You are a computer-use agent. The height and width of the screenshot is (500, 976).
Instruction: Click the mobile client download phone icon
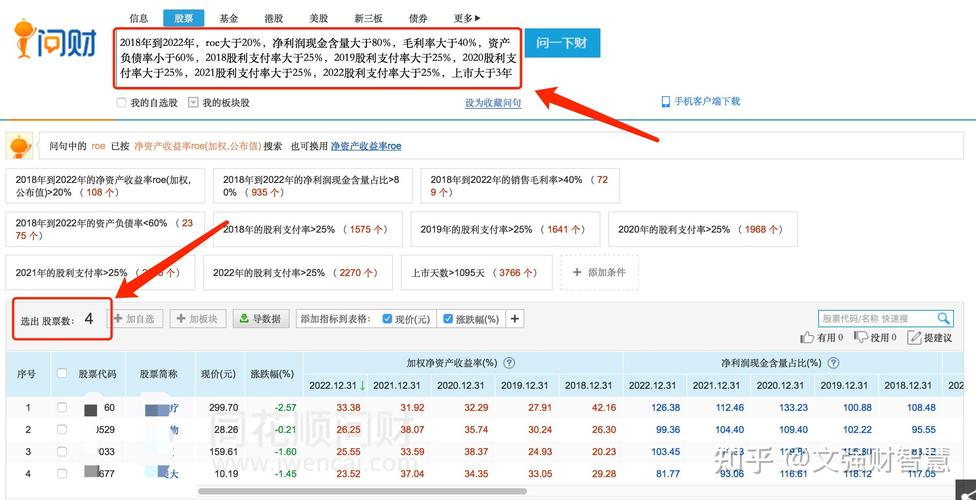click(x=665, y=101)
